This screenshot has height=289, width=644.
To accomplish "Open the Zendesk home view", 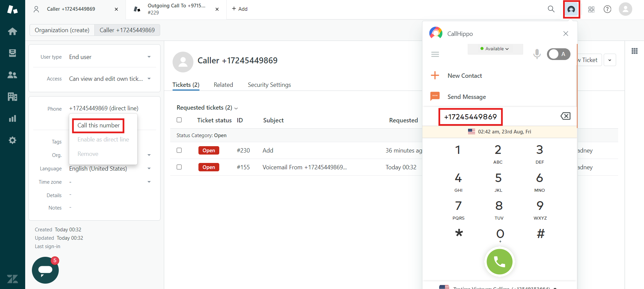I will click(12, 32).
